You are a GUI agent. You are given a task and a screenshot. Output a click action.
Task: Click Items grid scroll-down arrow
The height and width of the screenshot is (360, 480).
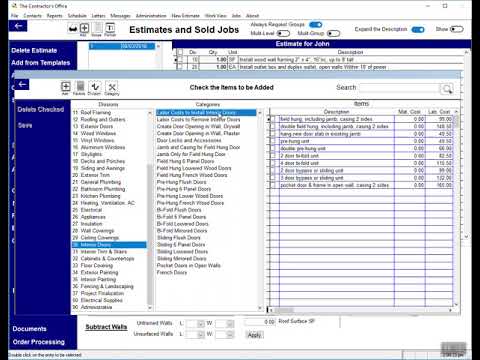click(x=456, y=304)
